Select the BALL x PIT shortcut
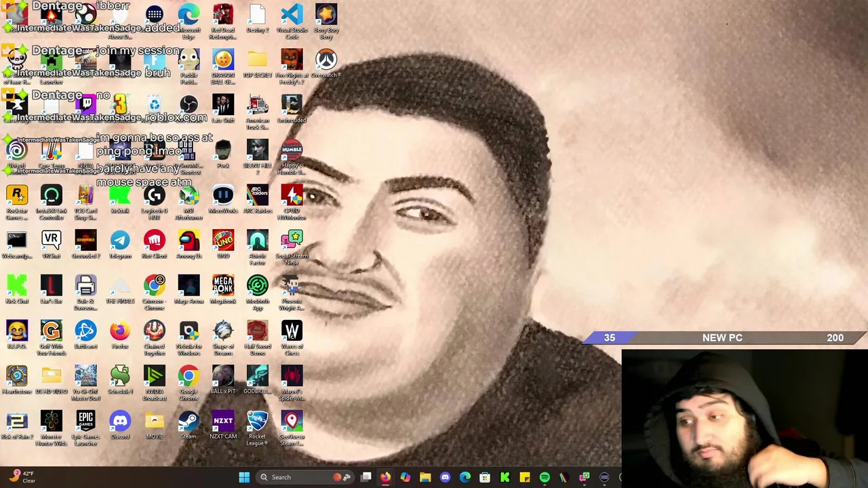The image size is (868, 488). 223,376
